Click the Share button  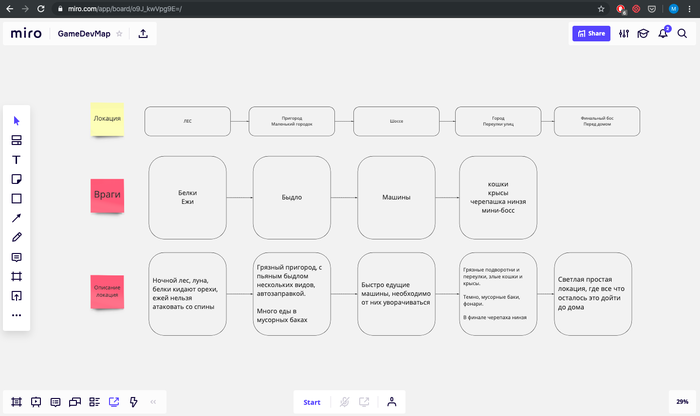click(x=591, y=33)
